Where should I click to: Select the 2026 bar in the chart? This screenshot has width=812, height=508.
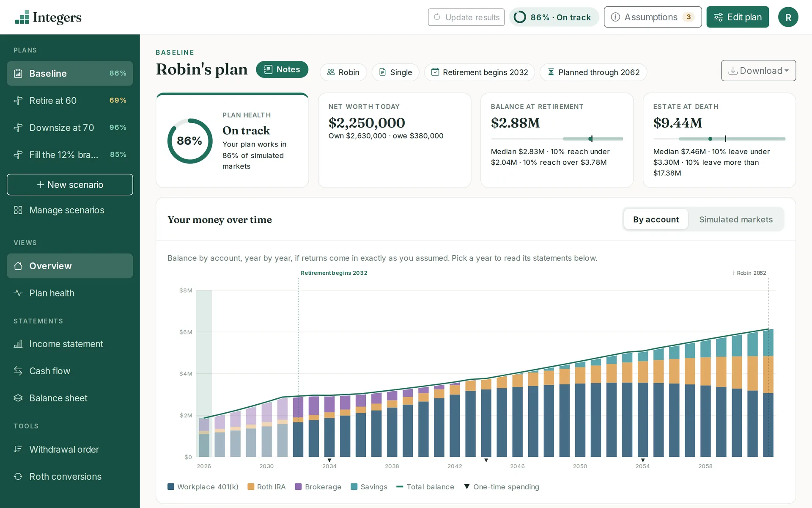tap(204, 437)
